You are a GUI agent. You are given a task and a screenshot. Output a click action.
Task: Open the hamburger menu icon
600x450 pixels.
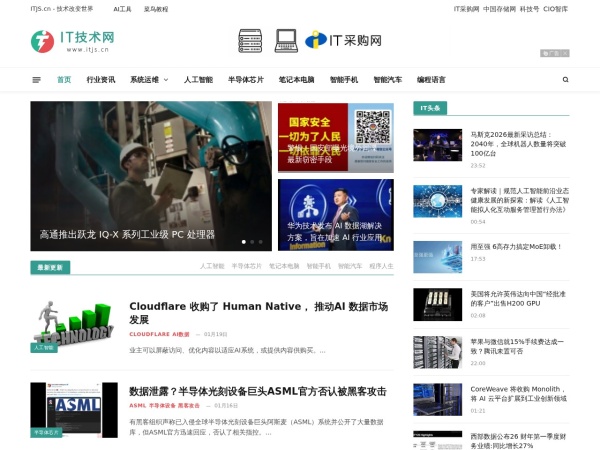(37, 80)
